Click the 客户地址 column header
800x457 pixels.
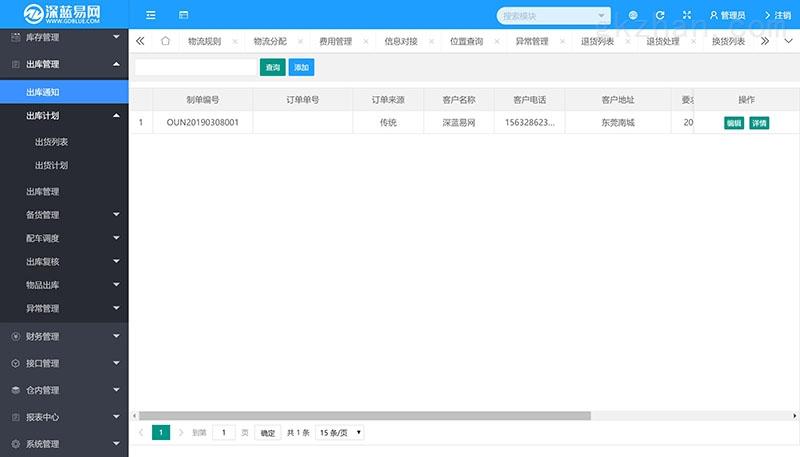click(618, 100)
